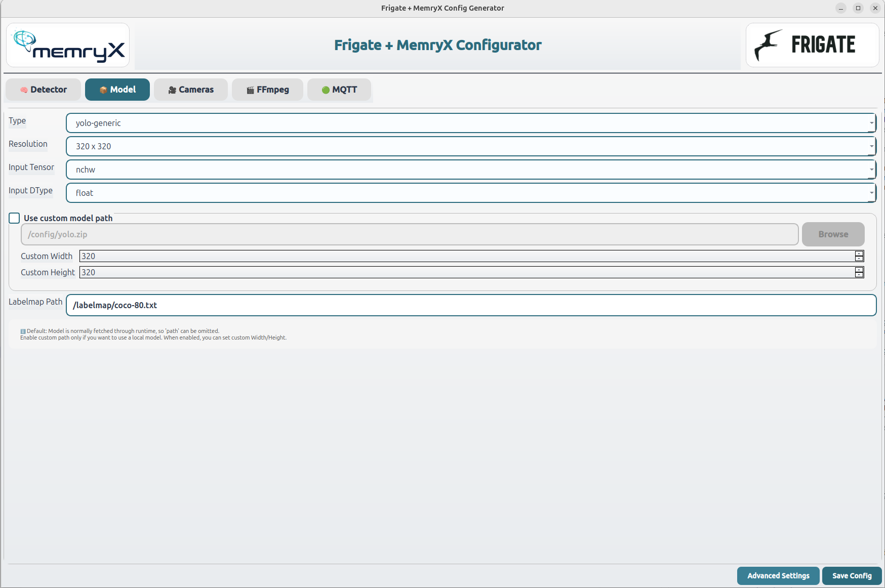Click the Browse button
The image size is (885, 588).
833,234
